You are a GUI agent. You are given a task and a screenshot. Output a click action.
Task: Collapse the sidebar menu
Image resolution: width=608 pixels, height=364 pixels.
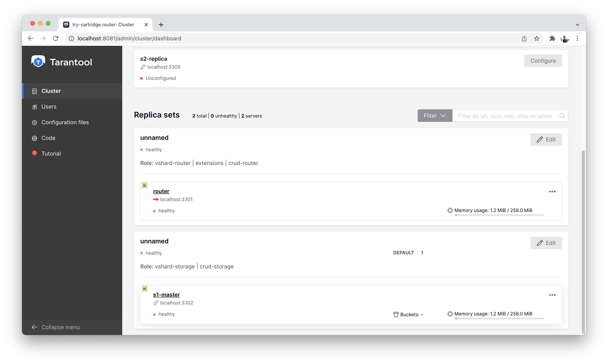click(x=72, y=327)
